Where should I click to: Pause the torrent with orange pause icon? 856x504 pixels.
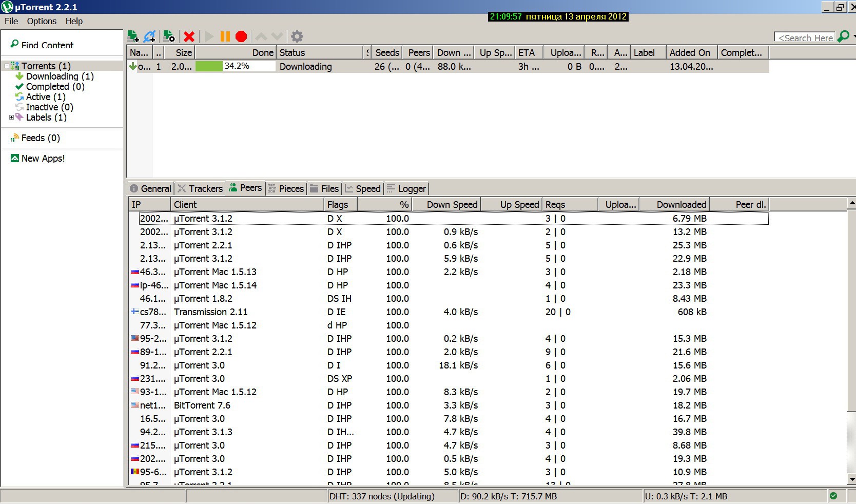(225, 36)
